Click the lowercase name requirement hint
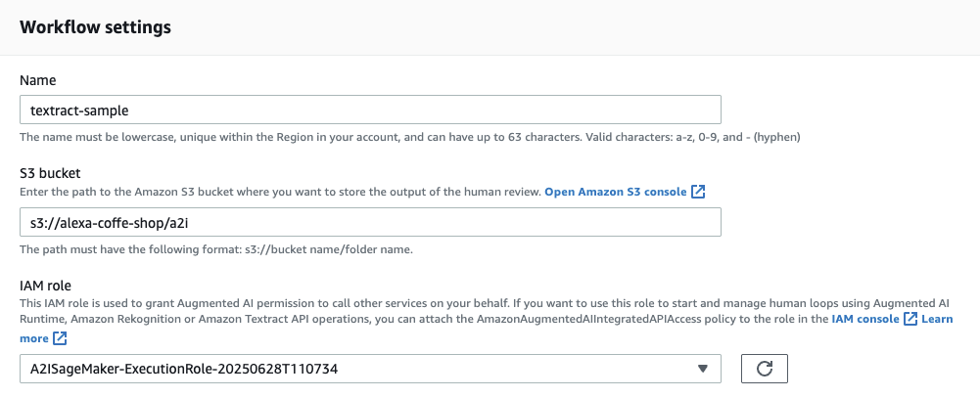 click(410, 137)
